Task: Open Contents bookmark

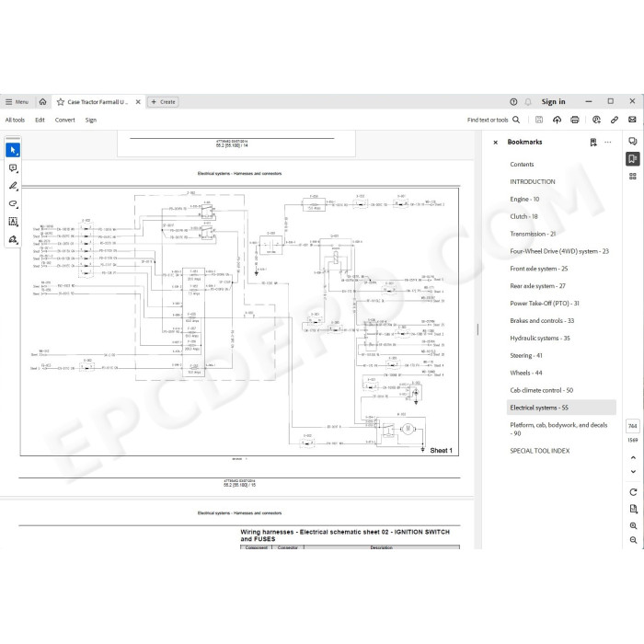Action: [x=522, y=165]
